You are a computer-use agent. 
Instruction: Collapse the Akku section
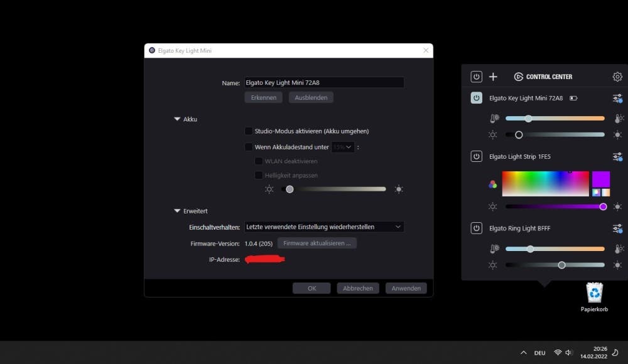[x=177, y=119]
